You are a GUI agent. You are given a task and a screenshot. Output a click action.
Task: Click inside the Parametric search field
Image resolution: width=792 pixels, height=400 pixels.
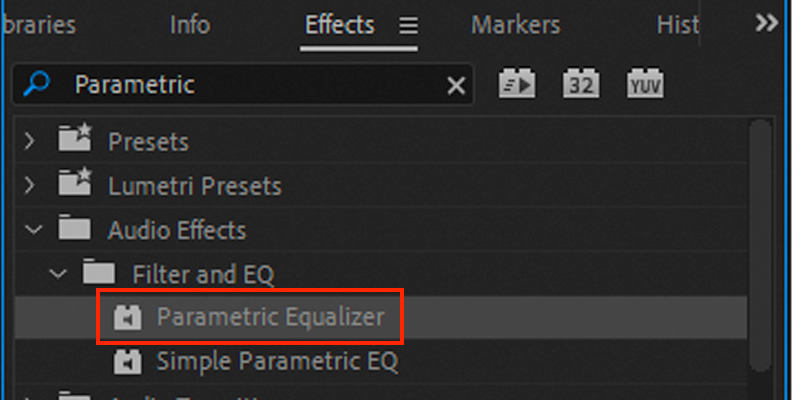(x=242, y=84)
